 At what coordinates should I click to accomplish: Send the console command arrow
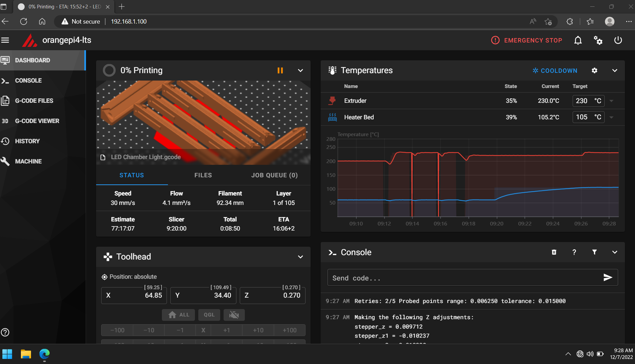pos(608,277)
